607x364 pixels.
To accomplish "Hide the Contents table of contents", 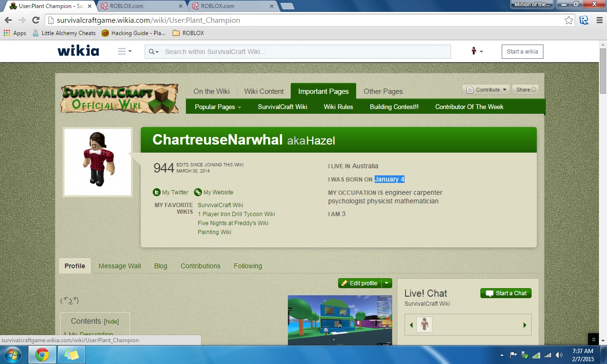I will [x=111, y=322].
